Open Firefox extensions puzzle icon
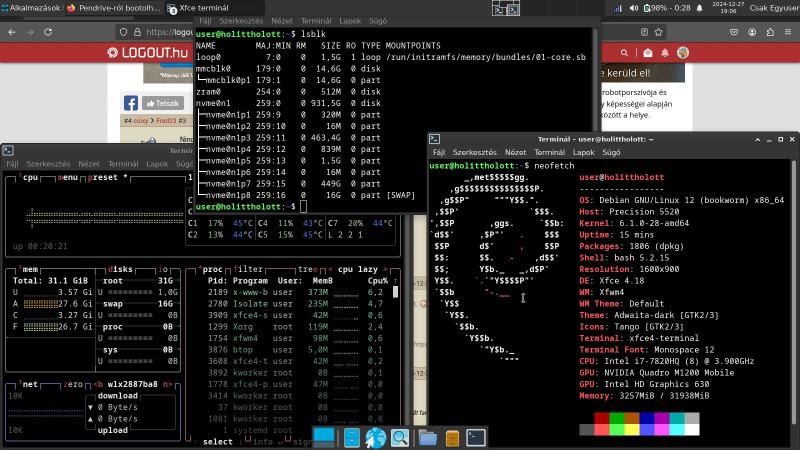Screen dimensions: 800x450 pyautogui.click(x=770, y=32)
